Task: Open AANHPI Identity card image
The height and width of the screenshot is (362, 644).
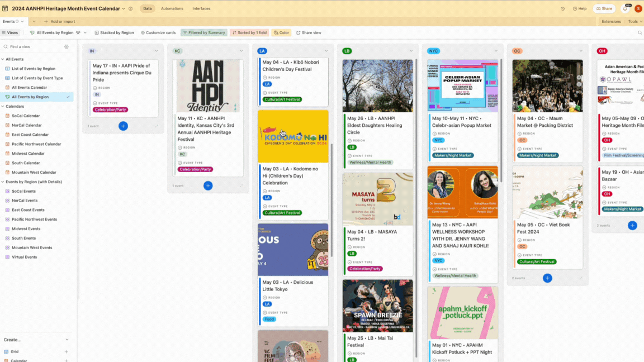Action: tap(208, 86)
